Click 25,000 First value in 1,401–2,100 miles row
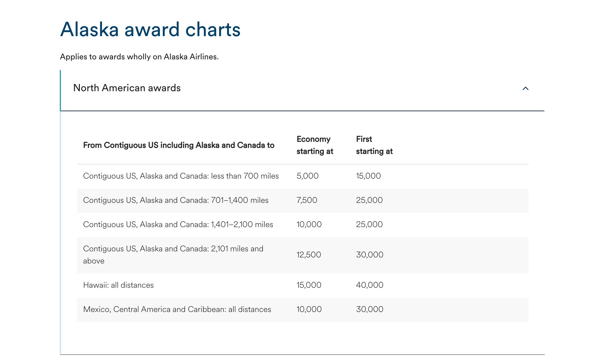This screenshot has height=364, width=592. 369,224
